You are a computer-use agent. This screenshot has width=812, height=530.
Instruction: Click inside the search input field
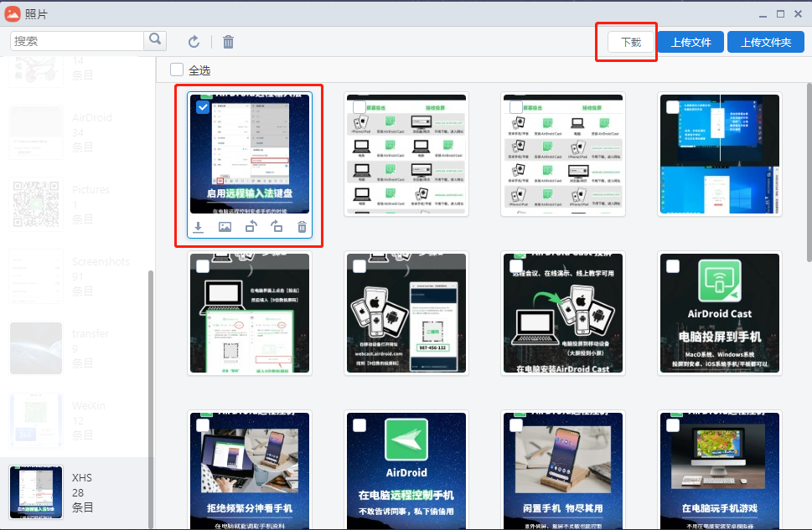[x=75, y=39]
